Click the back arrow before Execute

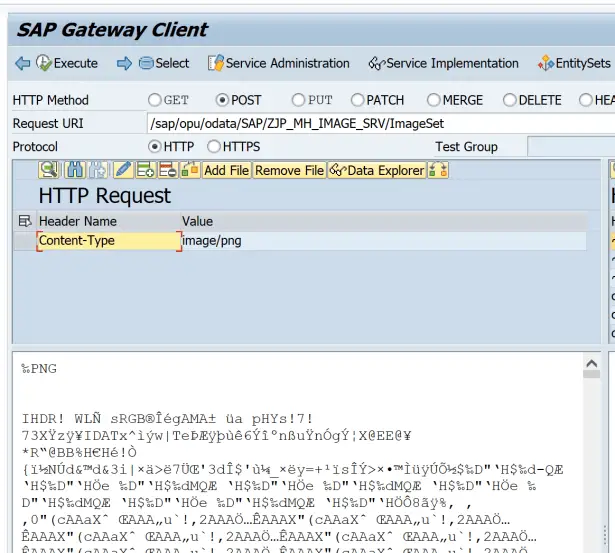22,63
